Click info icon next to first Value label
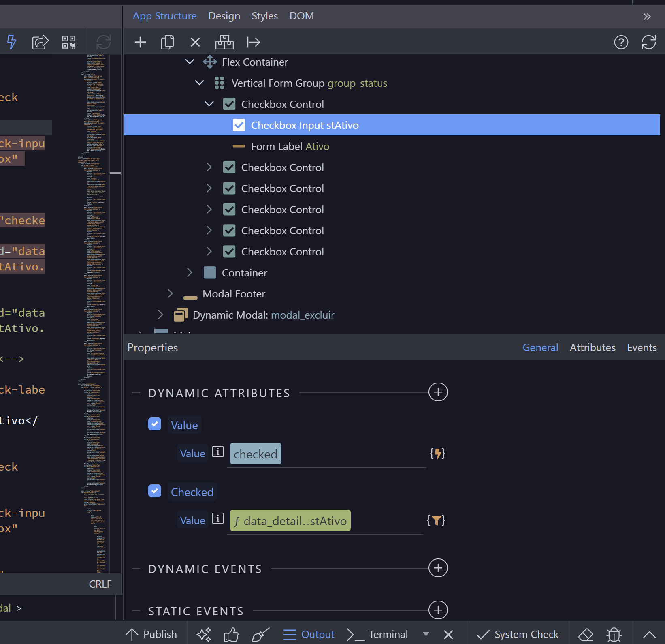 [x=218, y=451]
